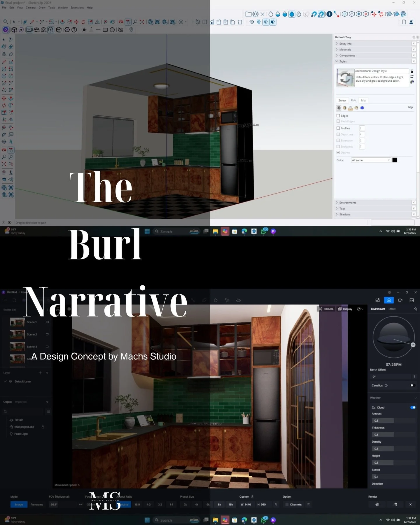Toggle the Extension checkbox
This screenshot has width=420, height=525.
point(338,141)
